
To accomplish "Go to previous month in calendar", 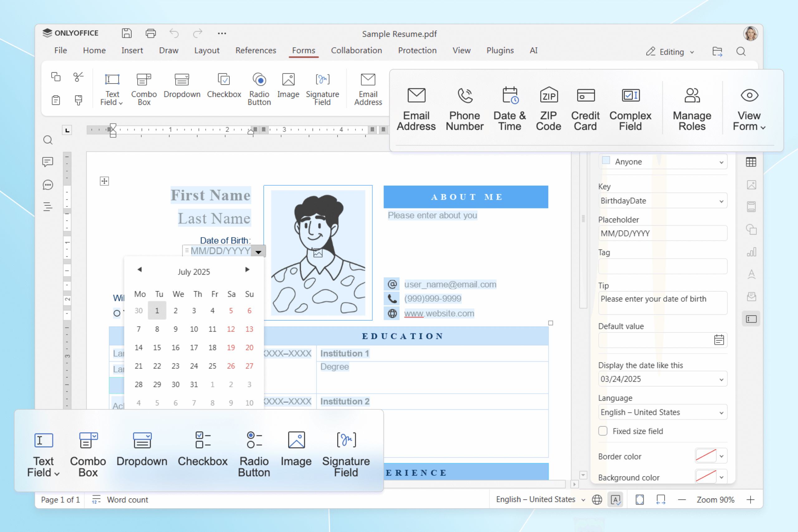I will [139, 269].
